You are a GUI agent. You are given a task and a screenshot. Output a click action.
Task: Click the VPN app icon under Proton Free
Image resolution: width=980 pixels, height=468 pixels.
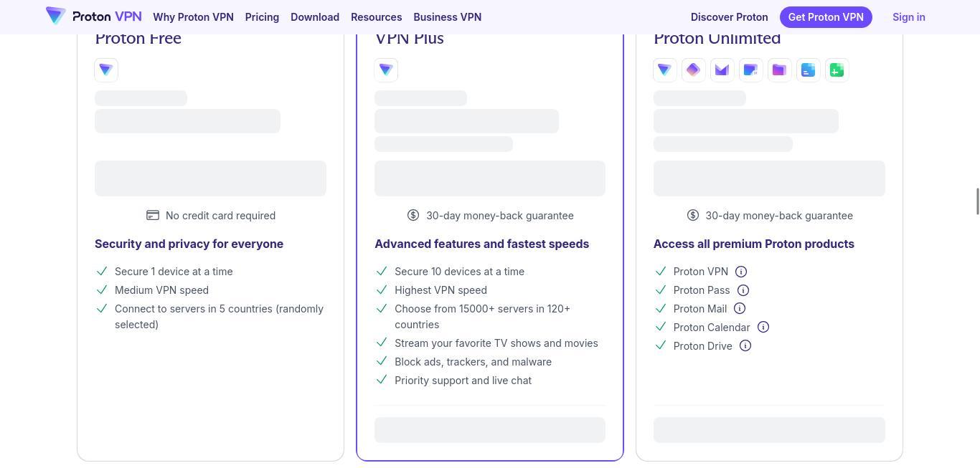tap(106, 70)
